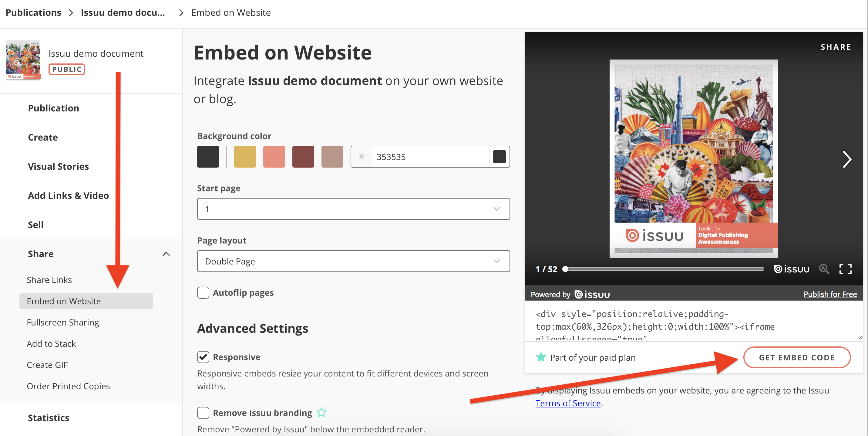Click the Issuu logo in reader controls

point(792,269)
